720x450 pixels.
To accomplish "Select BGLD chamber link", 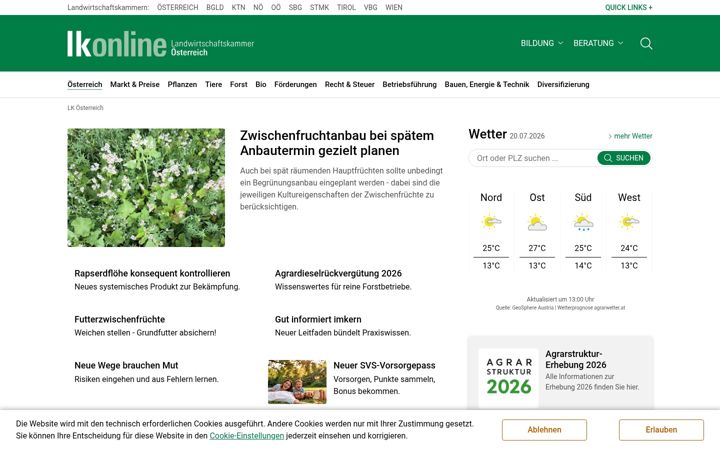I will click(215, 7).
